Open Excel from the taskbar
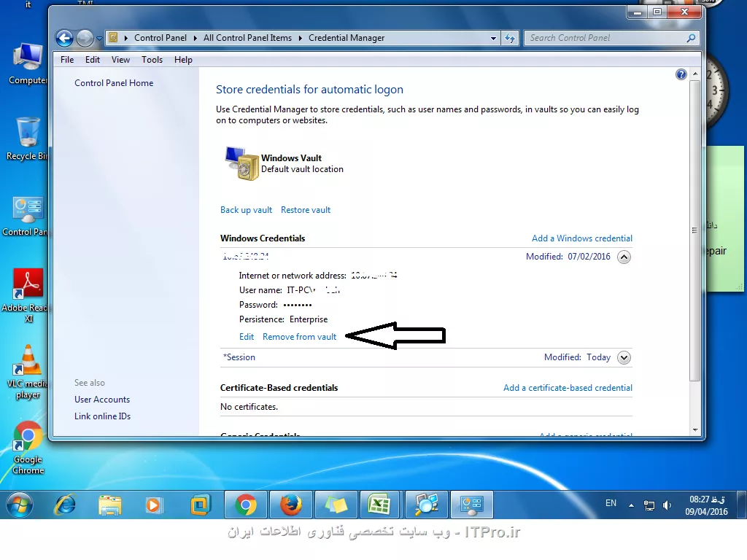The image size is (747, 560). pyautogui.click(x=381, y=505)
